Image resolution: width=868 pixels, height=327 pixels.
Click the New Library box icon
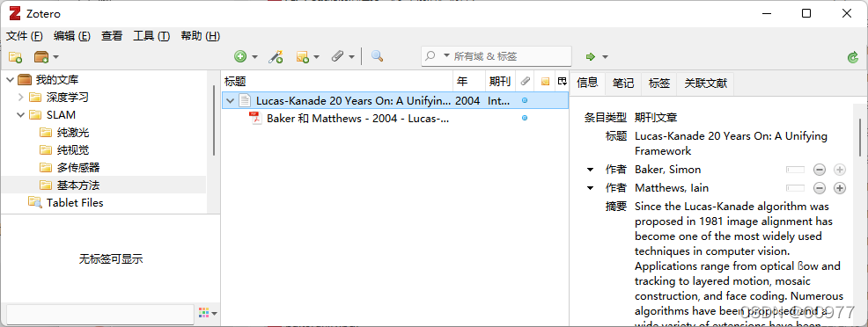point(41,57)
